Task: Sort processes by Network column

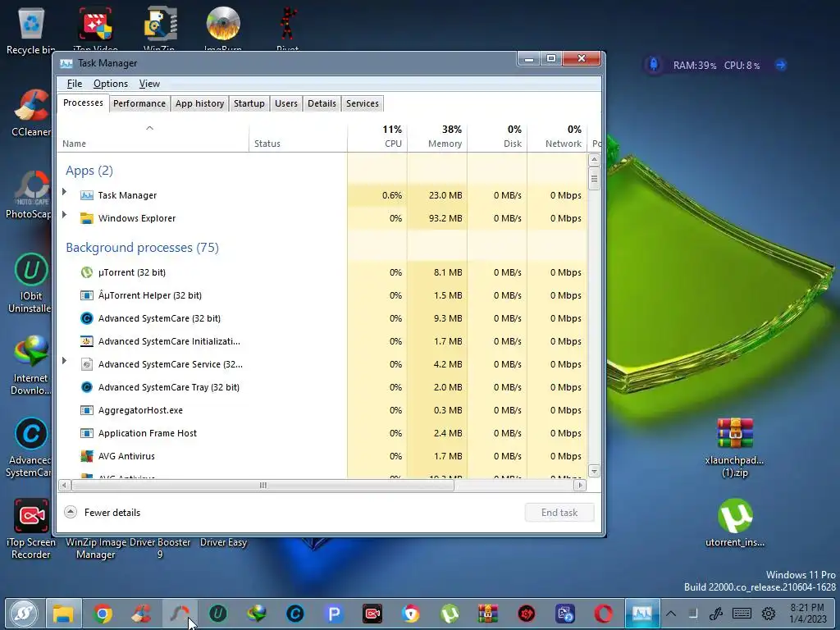Action: pos(557,137)
